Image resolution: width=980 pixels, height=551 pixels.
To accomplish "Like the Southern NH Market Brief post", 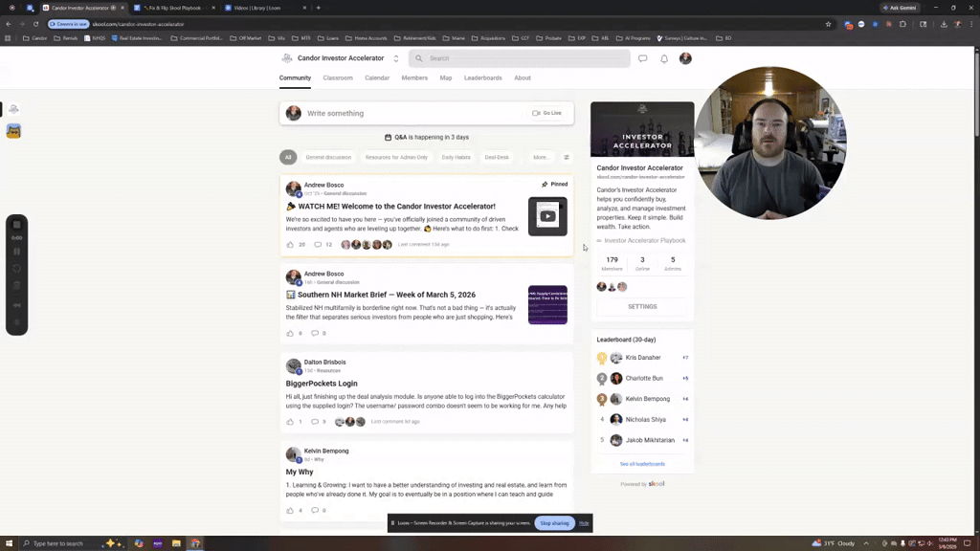I will tap(290, 334).
